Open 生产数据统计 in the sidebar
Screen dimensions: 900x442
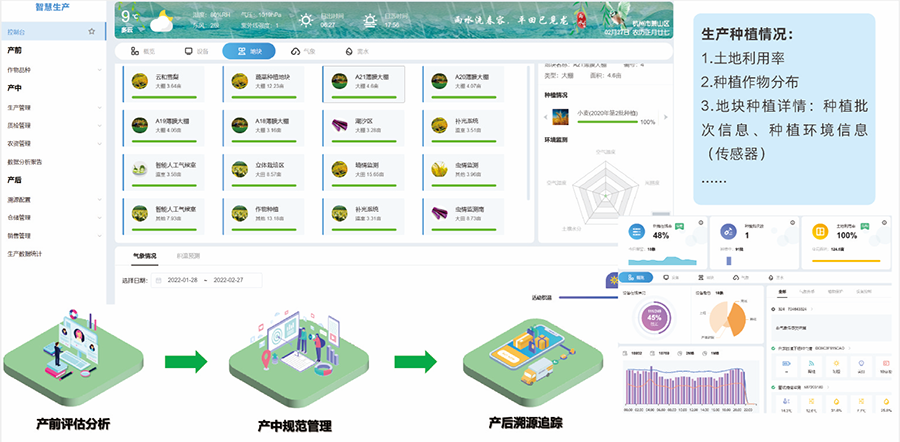(x=25, y=253)
